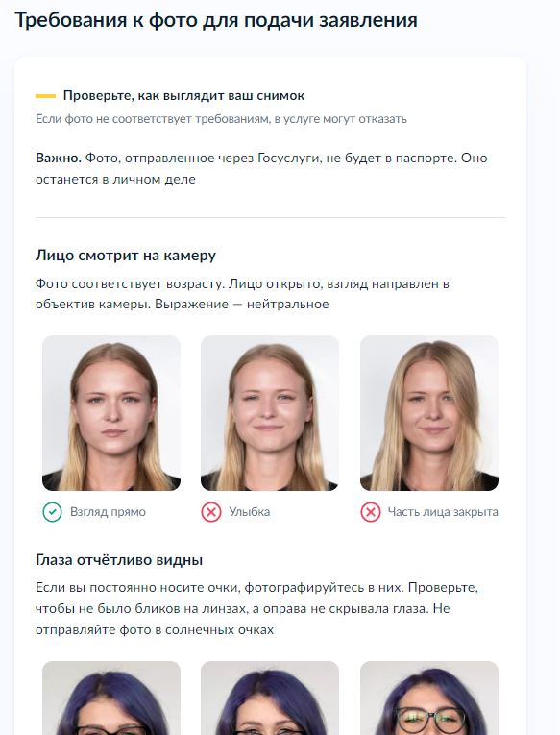Open the smiling example photo

click(270, 413)
